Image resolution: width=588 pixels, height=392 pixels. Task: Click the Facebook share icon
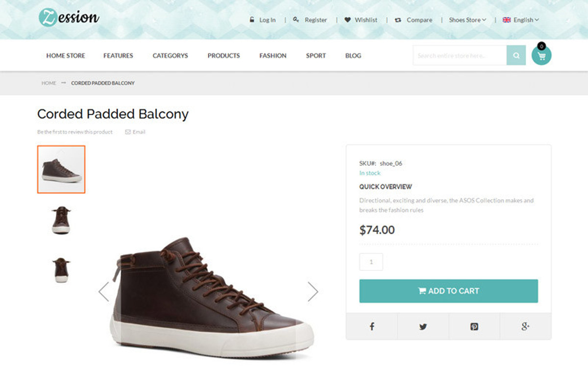tap(372, 326)
